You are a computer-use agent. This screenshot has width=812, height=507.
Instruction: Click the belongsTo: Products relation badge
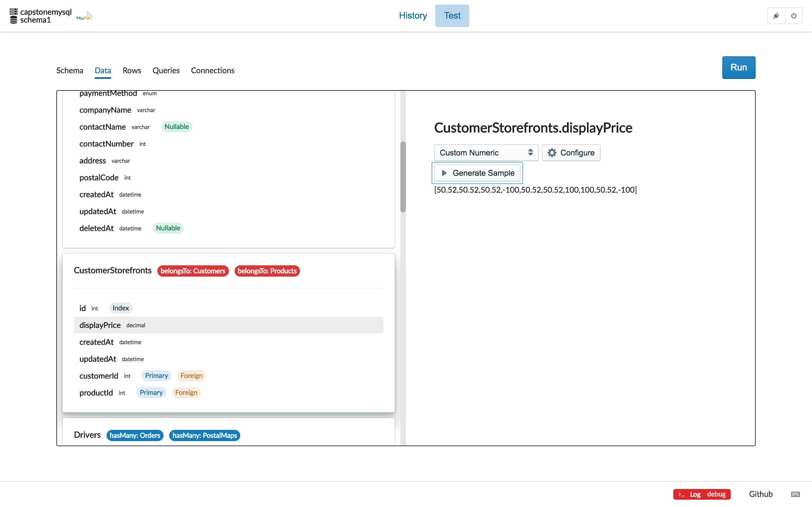[x=267, y=271]
